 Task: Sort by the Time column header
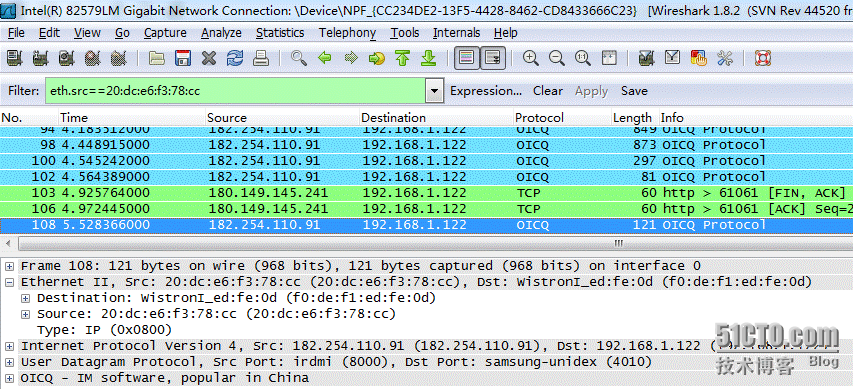point(132,118)
